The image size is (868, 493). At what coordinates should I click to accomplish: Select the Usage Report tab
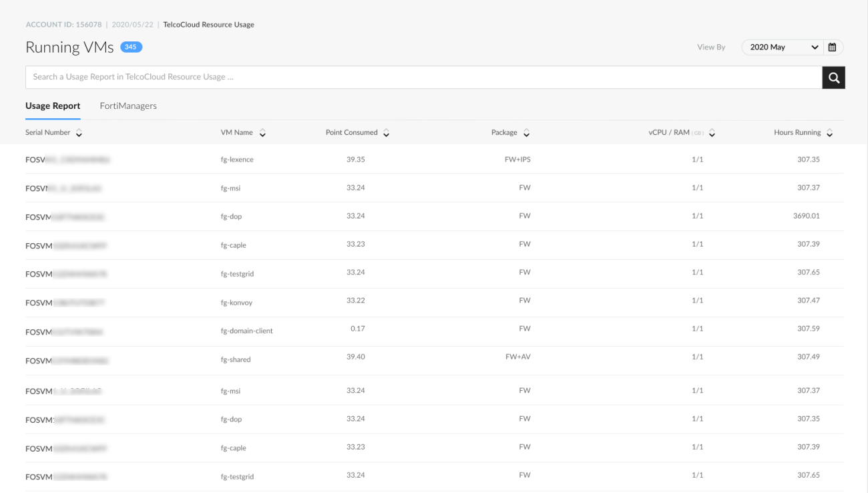click(x=53, y=106)
